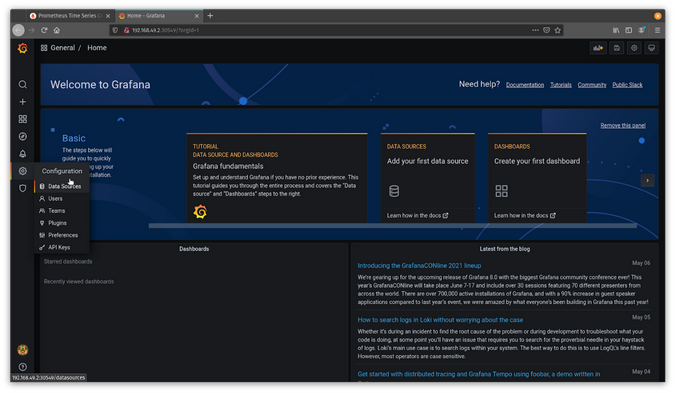Click Home in the breadcrumb
Screen dimensions: 675x393
tap(97, 48)
